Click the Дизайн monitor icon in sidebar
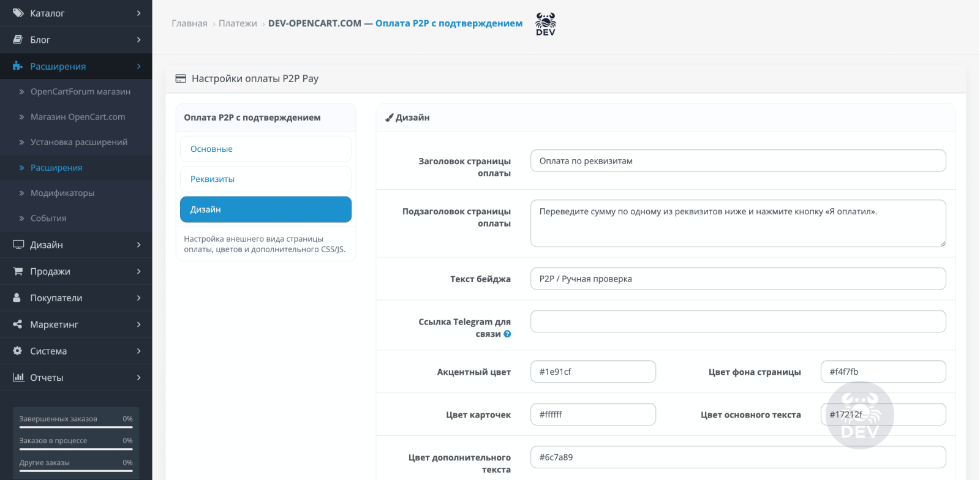 18,245
